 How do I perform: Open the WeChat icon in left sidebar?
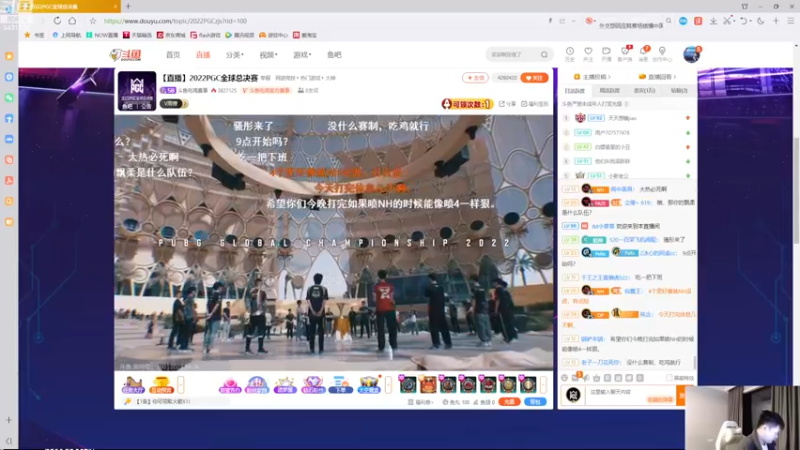[x=9, y=97]
